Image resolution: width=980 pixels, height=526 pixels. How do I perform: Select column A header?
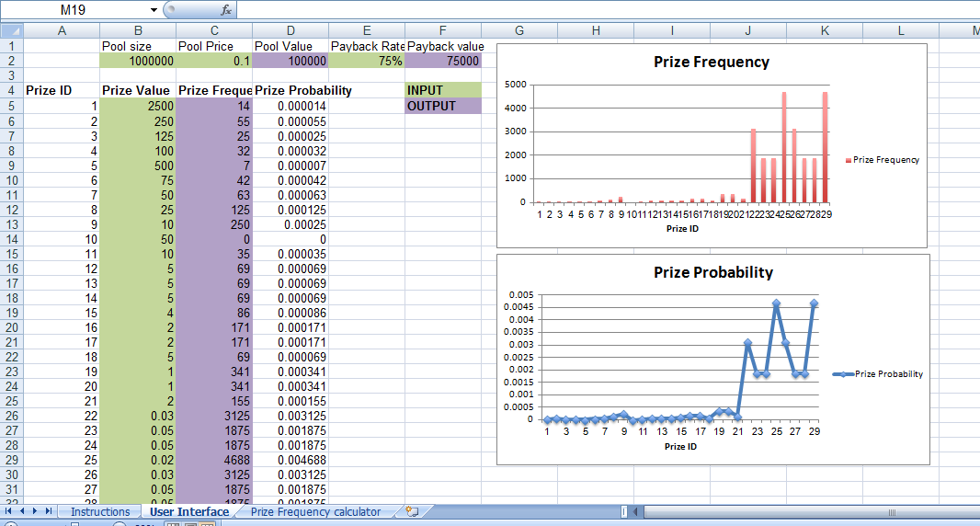62,30
